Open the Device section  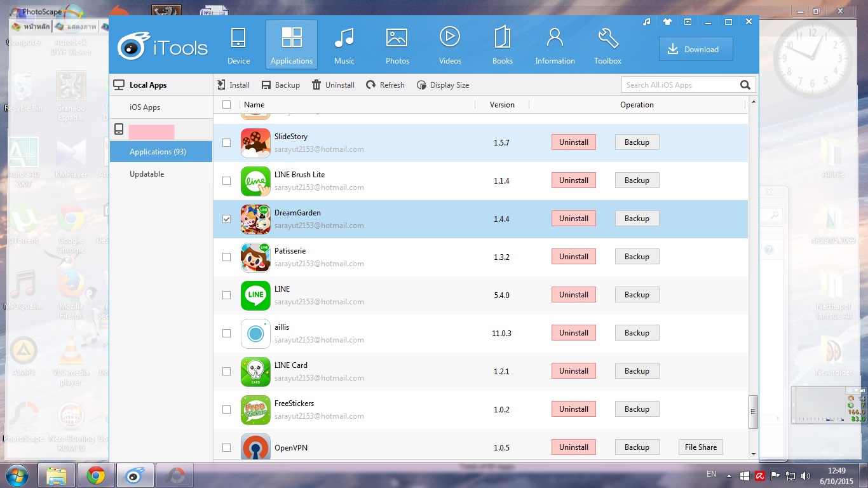(x=238, y=46)
